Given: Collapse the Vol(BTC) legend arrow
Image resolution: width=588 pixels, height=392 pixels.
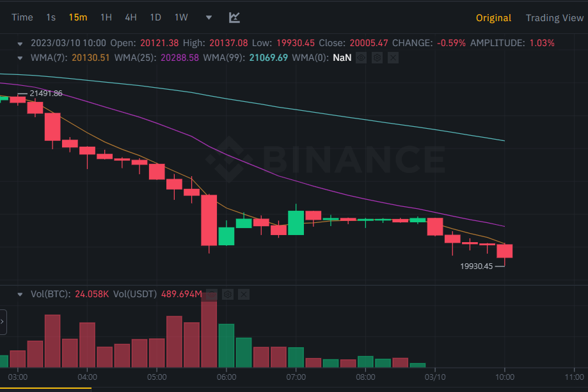Looking at the screenshot, I should pyautogui.click(x=20, y=295).
